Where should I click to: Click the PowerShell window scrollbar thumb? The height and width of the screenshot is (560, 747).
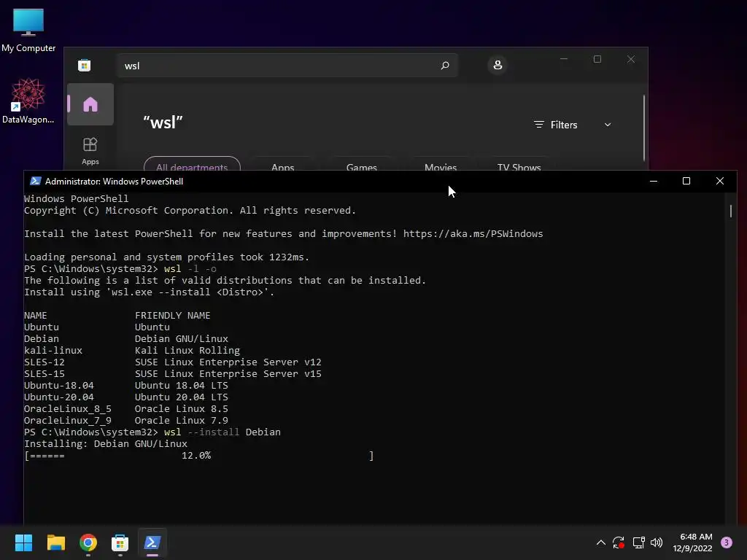tap(730, 211)
